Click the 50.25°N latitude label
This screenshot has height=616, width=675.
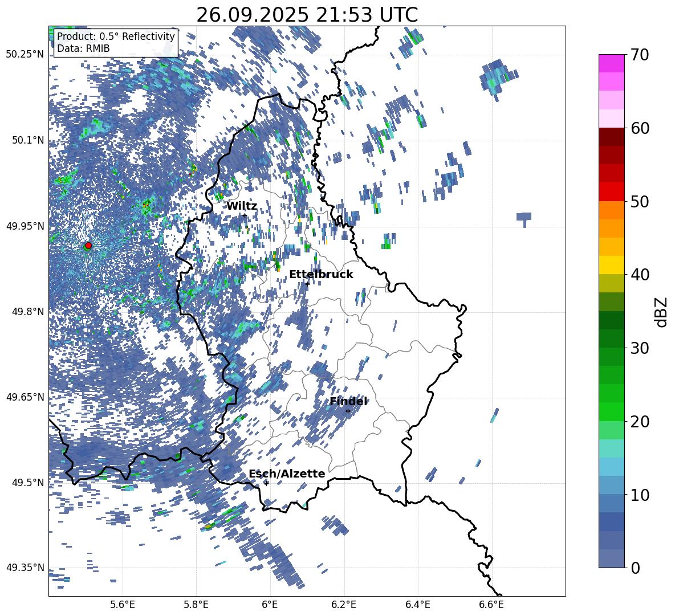(25, 55)
